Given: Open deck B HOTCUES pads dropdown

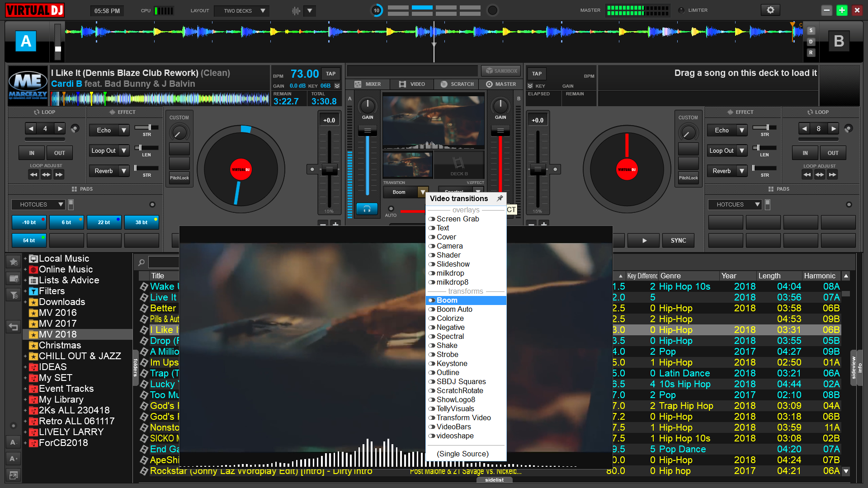Looking at the screenshot, I should click(x=735, y=205).
